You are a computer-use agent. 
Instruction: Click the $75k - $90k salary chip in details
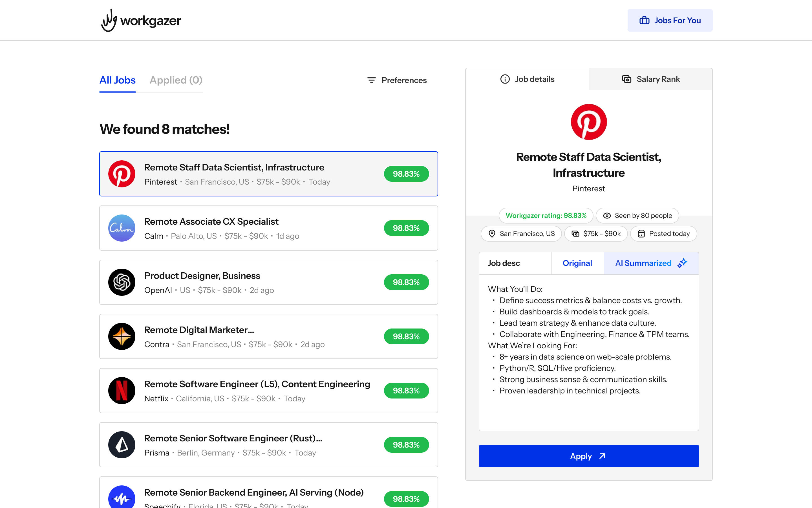(596, 234)
